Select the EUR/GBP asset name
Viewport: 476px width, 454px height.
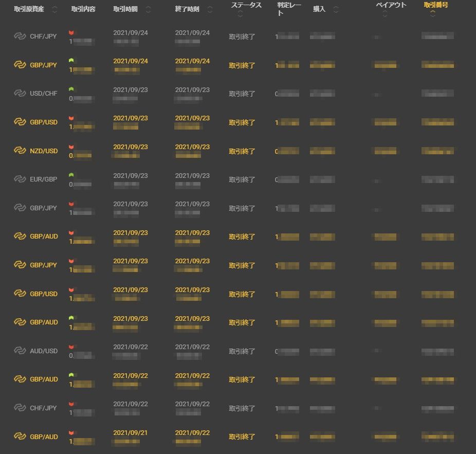click(44, 179)
